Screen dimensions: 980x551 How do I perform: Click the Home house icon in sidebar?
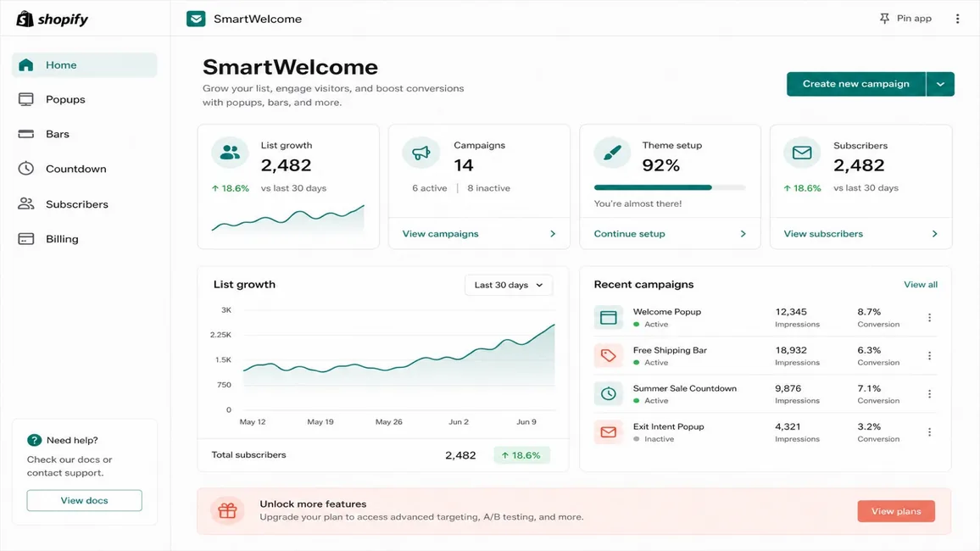coord(25,65)
